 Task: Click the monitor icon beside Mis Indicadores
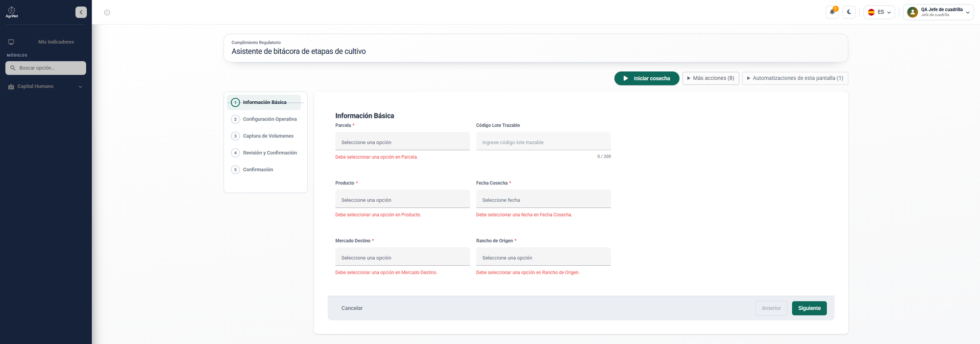click(11, 42)
